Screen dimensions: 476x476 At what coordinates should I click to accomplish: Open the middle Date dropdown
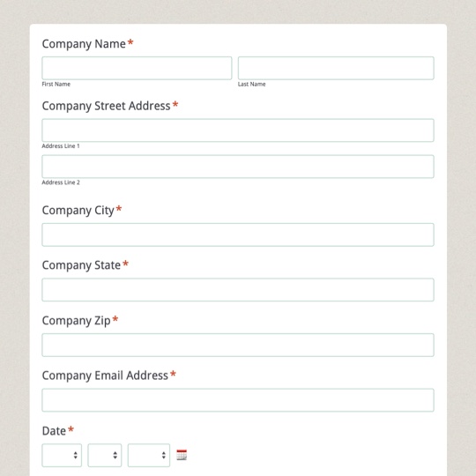click(105, 455)
